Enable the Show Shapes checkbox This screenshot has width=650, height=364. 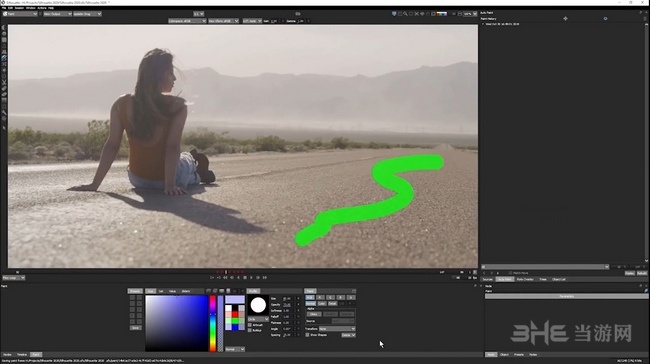pos(307,335)
